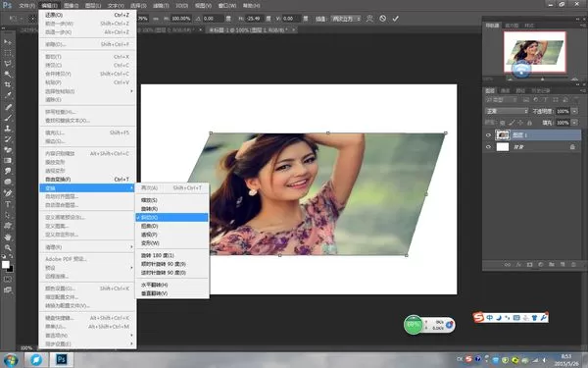Toggle warp mode icon in options bar

[369, 19]
